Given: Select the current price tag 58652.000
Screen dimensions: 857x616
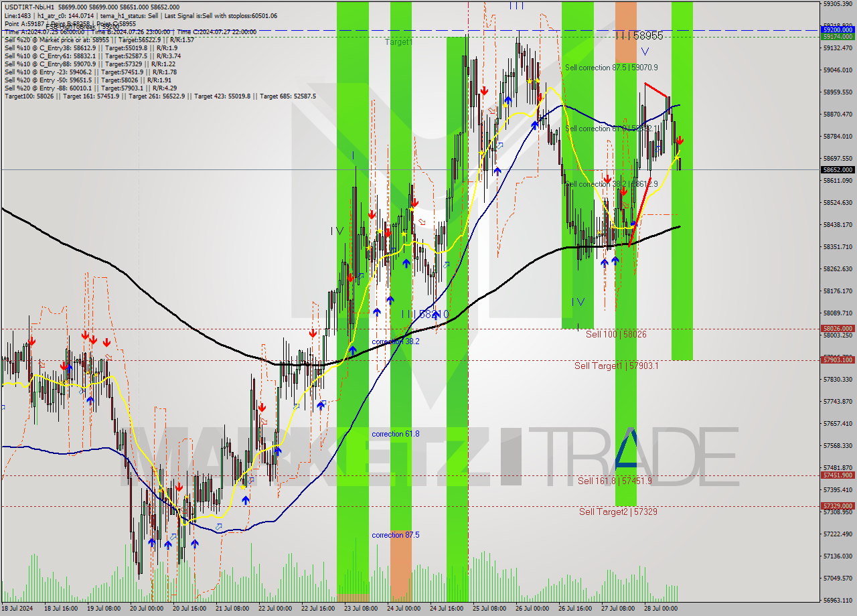Looking at the screenshot, I should (838, 170).
